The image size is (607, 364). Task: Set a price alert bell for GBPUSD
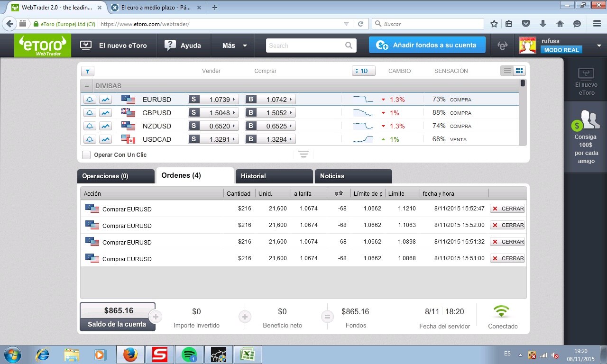click(x=90, y=113)
